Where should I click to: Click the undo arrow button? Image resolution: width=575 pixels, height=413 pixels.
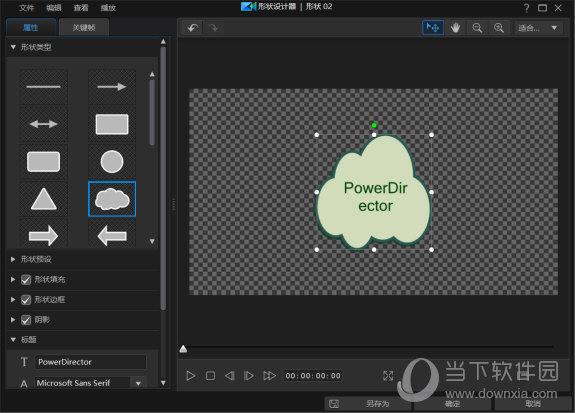(193, 28)
